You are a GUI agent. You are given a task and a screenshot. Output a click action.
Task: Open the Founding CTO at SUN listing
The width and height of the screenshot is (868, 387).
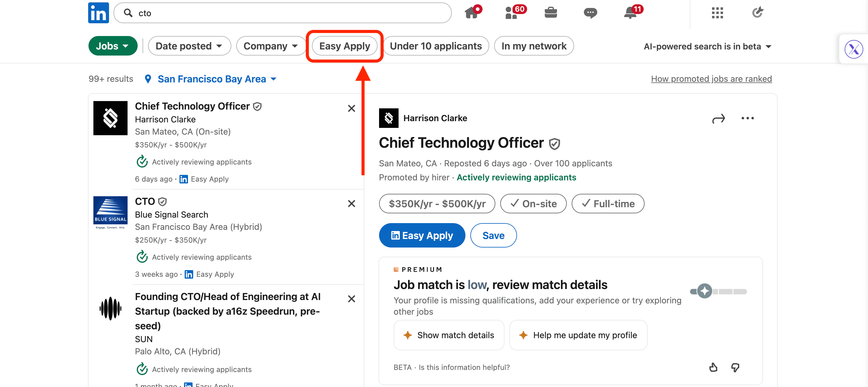227,311
